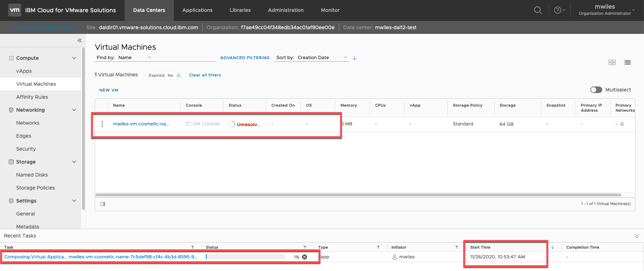Switch to list view layout
The width and height of the screenshot is (644, 271).
(627, 62)
